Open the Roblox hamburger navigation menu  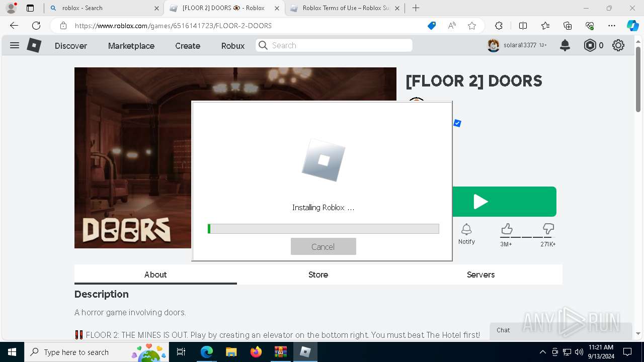tap(15, 45)
